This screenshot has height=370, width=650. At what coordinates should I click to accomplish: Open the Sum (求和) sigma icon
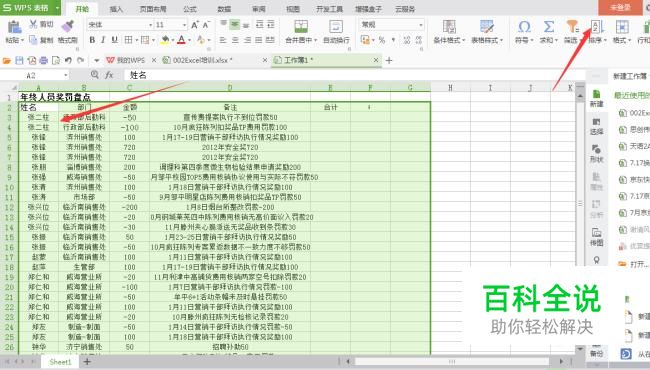[548, 27]
